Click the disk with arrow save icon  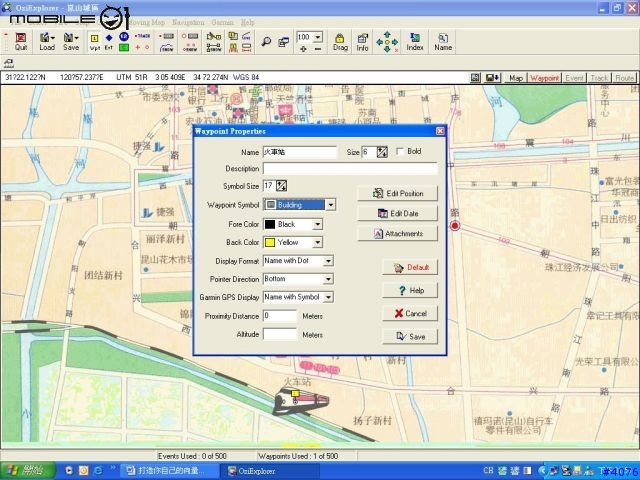pos(492,78)
